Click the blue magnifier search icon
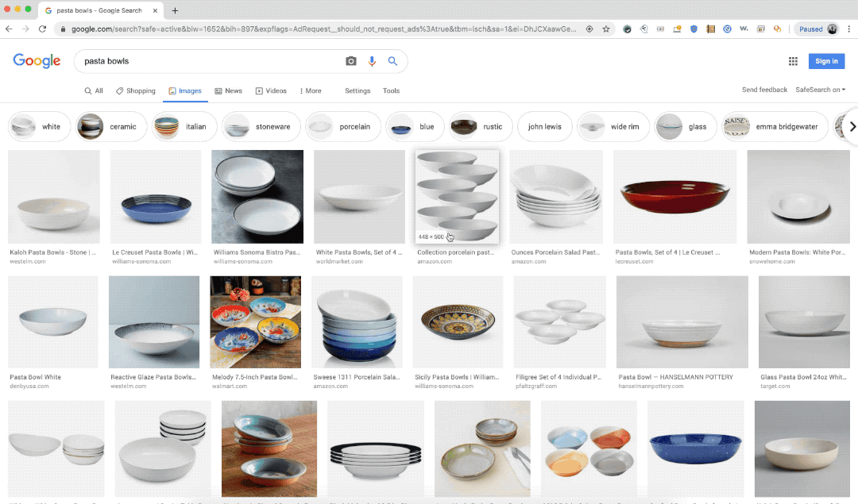Viewport: 858px width, 504px height. click(x=392, y=61)
